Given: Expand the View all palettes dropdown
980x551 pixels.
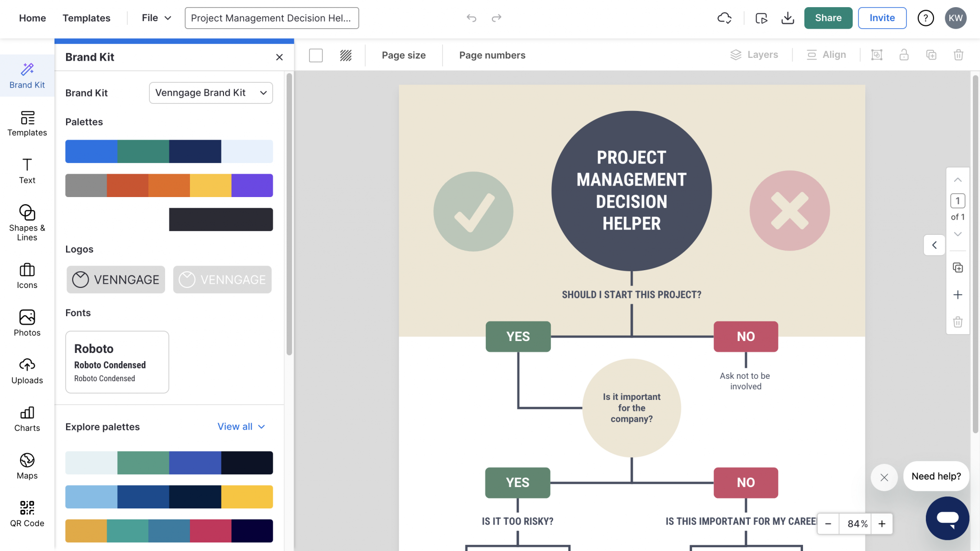Looking at the screenshot, I should pos(241,426).
